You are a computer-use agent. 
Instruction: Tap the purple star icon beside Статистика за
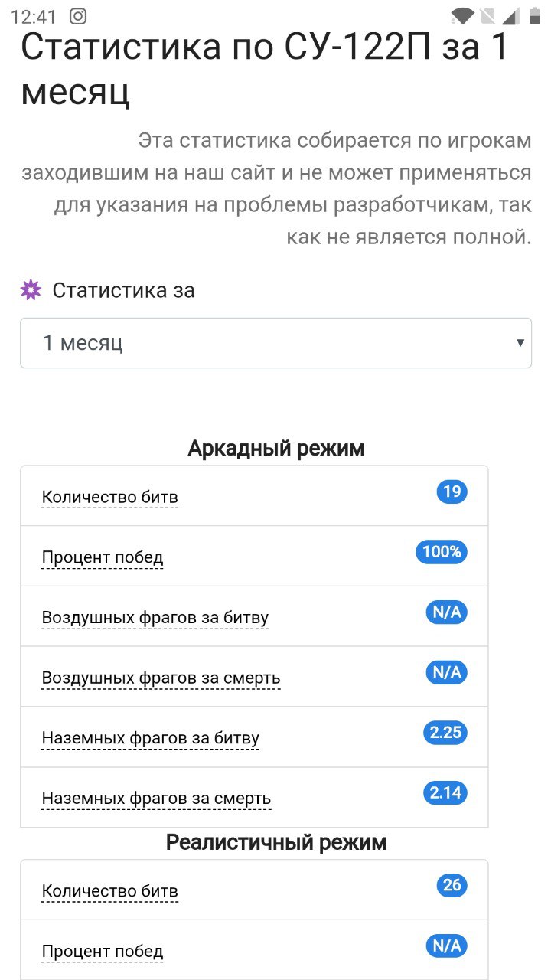point(31,290)
